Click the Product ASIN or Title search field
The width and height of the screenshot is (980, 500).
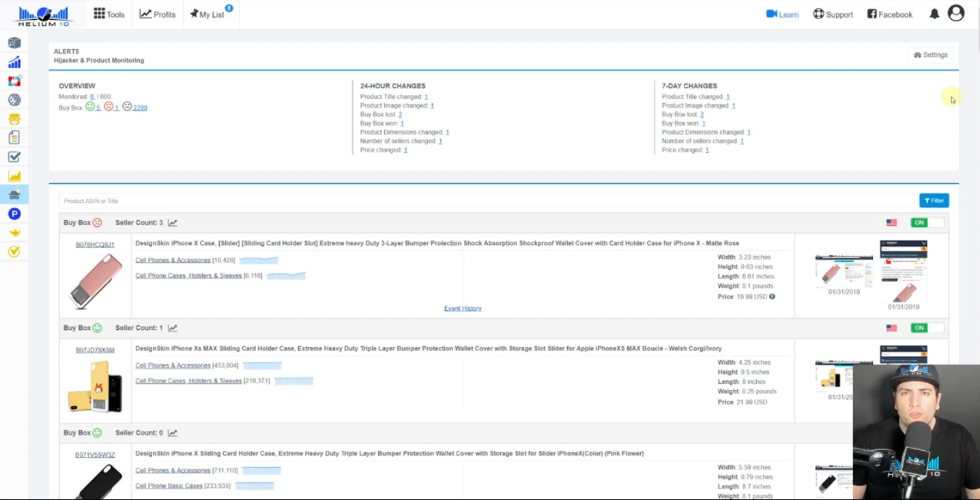[x=341, y=200]
